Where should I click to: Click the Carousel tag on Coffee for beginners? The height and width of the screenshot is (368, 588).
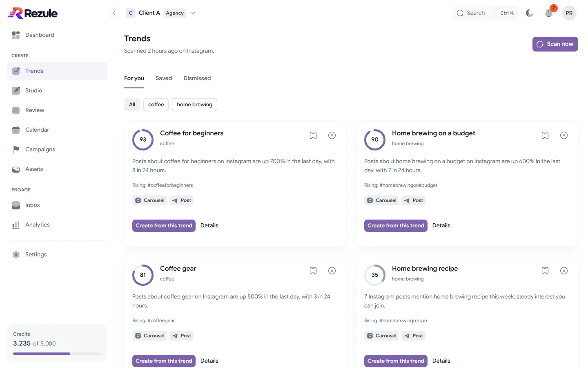(150, 200)
